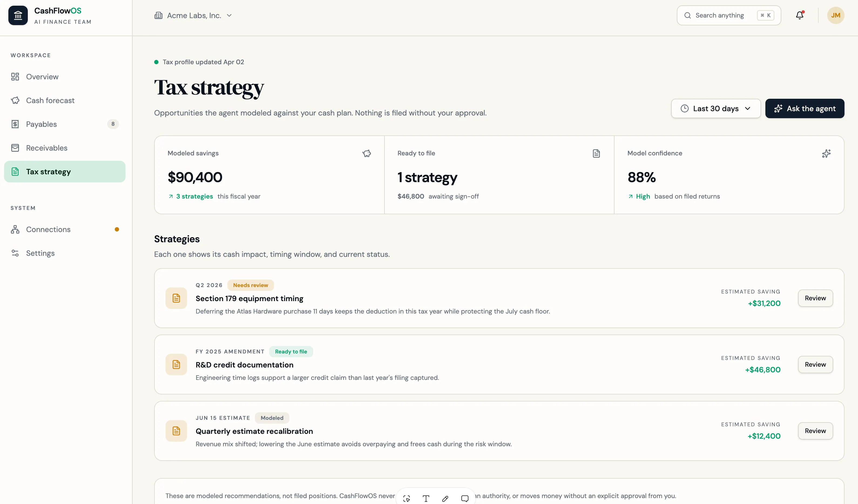Go to Cash forecast in sidebar
Viewport: 858px width, 504px height.
click(65, 100)
